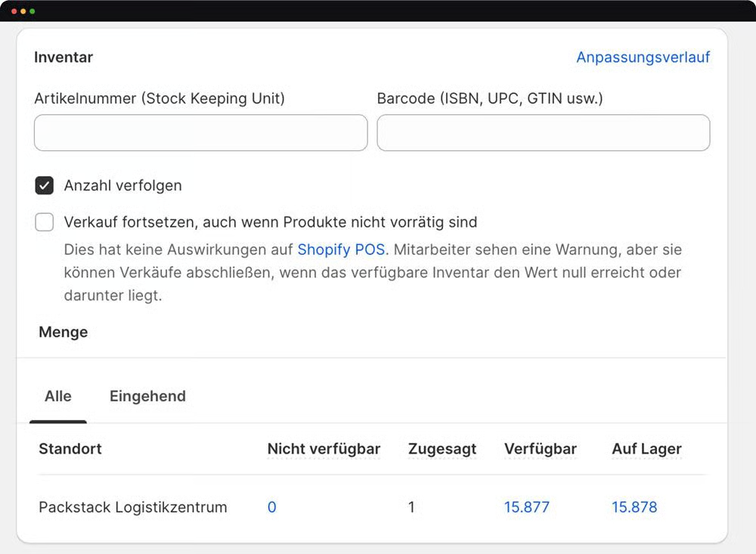Viewport: 756px width, 554px height.
Task: Switch to the Eingehend tab
Action: tap(147, 396)
